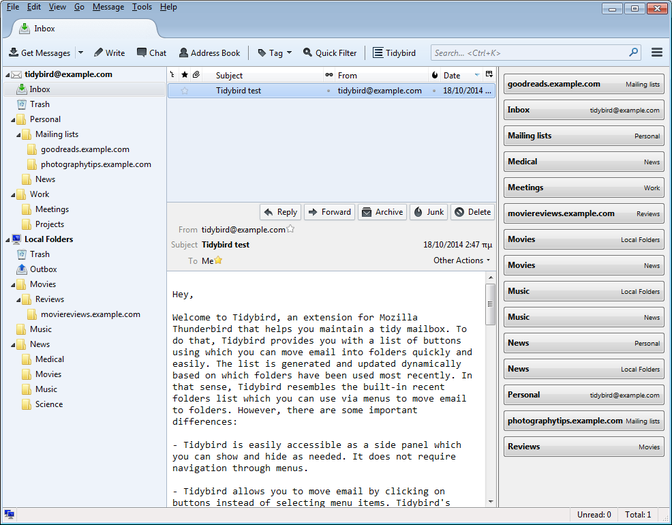The width and height of the screenshot is (672, 525).
Task: Click the Reply button
Action: point(281,212)
